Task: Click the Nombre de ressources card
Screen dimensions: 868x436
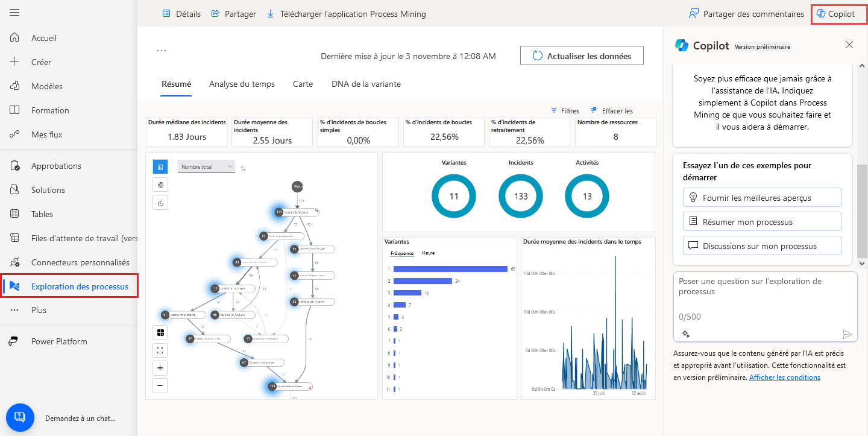Action: 615,132
